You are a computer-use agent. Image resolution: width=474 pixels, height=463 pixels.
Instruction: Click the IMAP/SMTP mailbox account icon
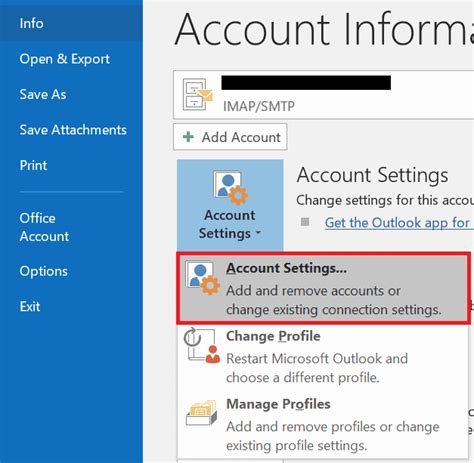point(198,95)
